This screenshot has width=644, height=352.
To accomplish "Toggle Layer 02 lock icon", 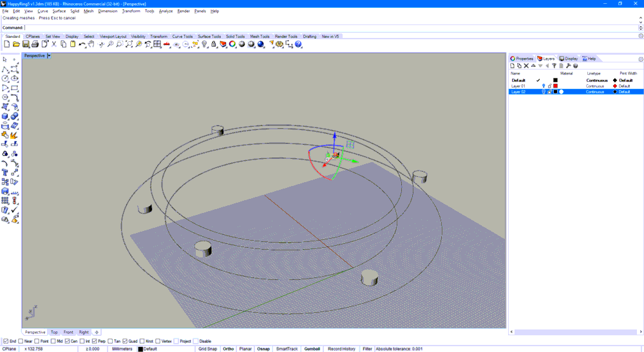I will coord(549,92).
